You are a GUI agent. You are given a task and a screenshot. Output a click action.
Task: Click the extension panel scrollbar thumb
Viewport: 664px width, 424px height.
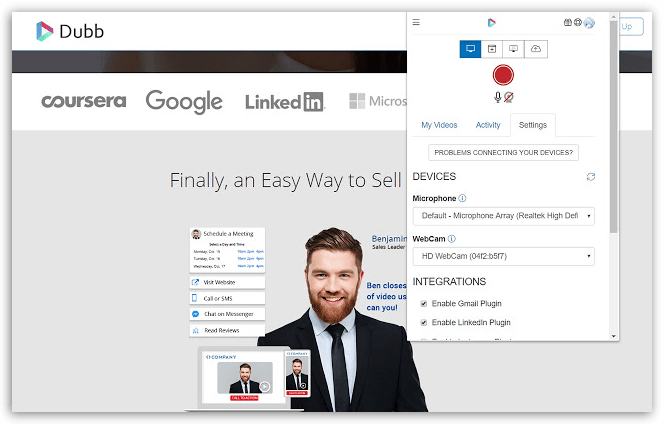614,126
